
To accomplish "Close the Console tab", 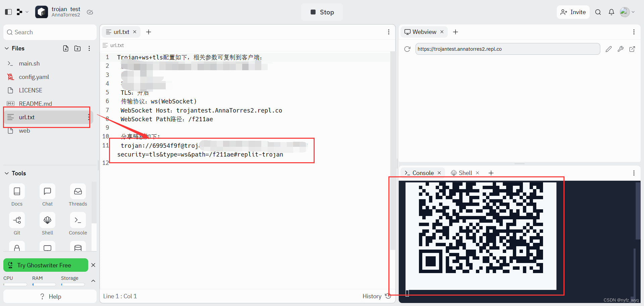I will pos(439,173).
